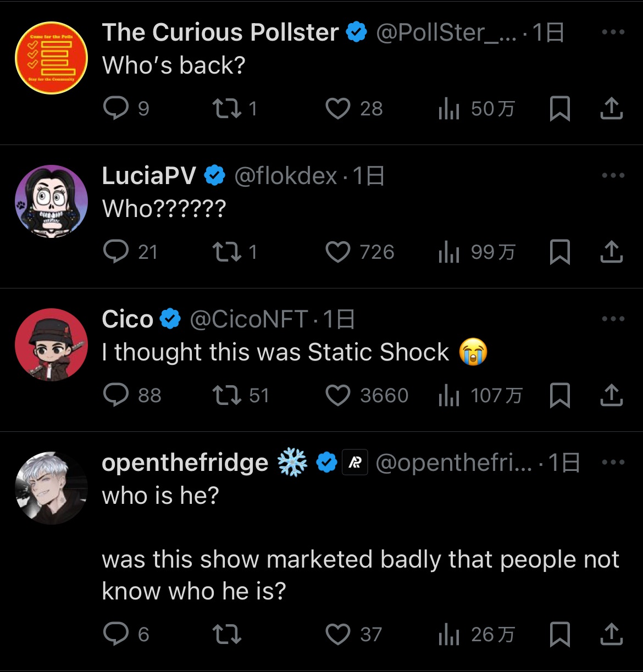Open the @flokdex profile handle
This screenshot has width=643, height=672.
pyautogui.click(x=285, y=176)
